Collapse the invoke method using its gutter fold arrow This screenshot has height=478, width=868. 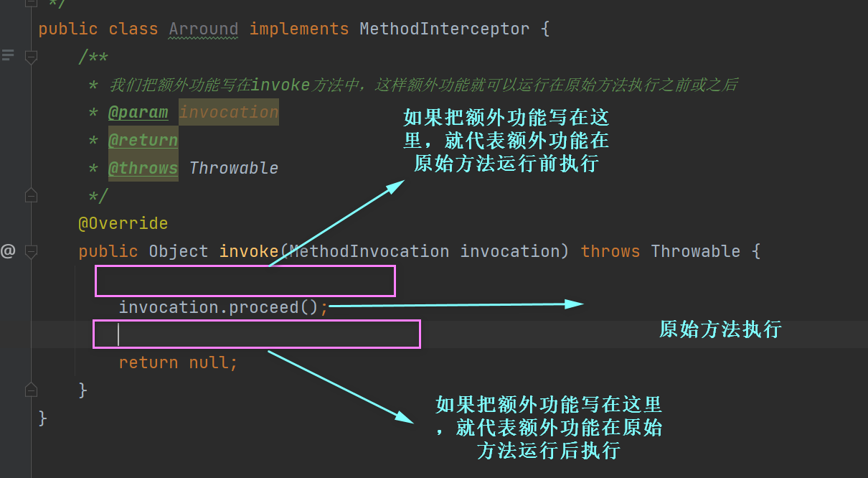[x=31, y=252]
